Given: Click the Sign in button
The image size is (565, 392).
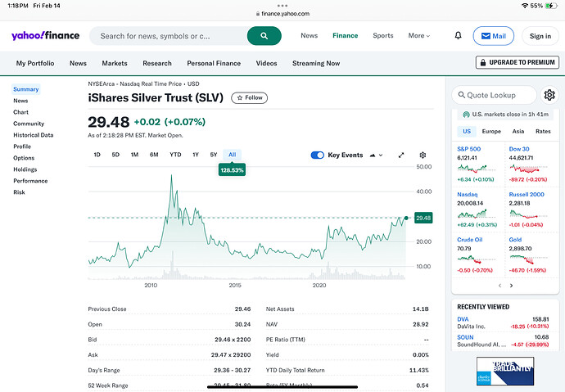Looking at the screenshot, I should pyautogui.click(x=540, y=36).
